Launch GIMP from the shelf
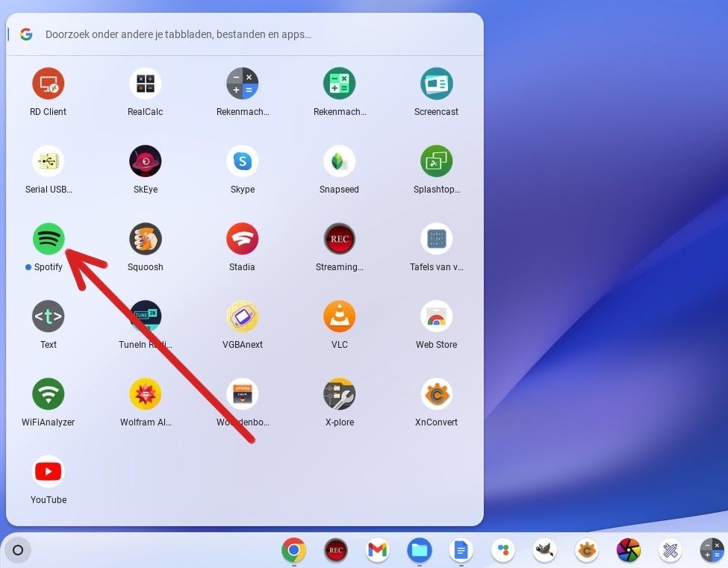This screenshot has width=728, height=568. 544,550
